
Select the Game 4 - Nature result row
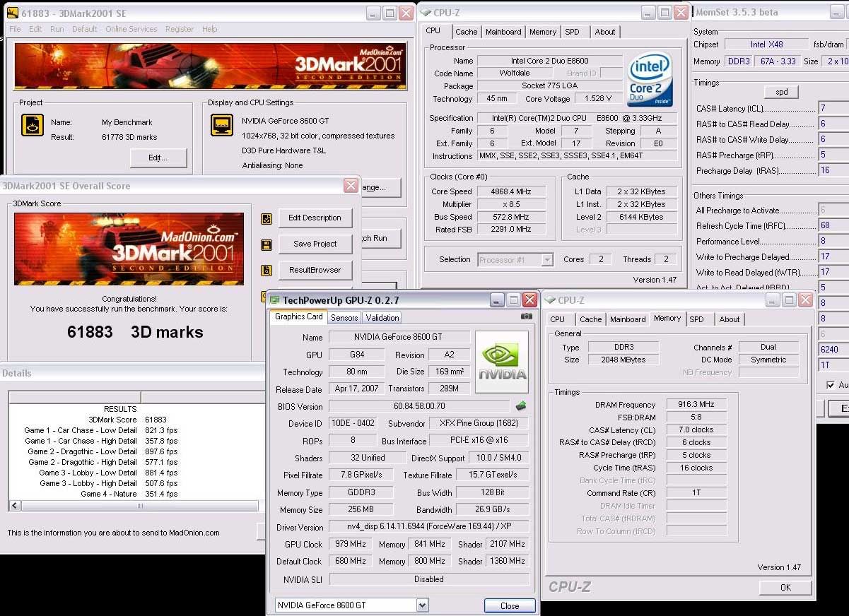tap(129, 494)
